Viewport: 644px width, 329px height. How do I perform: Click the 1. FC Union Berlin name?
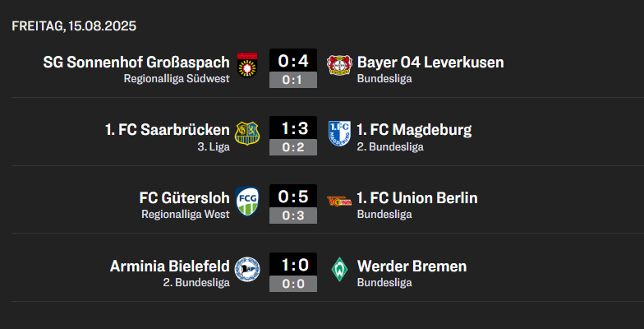coord(417,198)
